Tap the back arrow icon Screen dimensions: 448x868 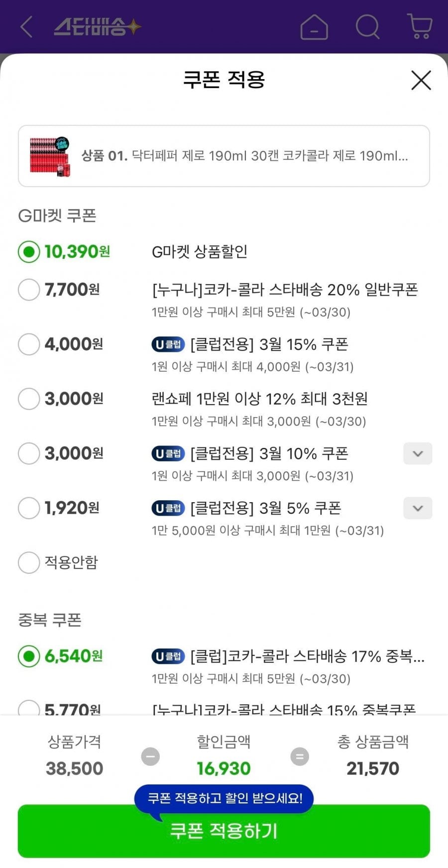[27, 26]
